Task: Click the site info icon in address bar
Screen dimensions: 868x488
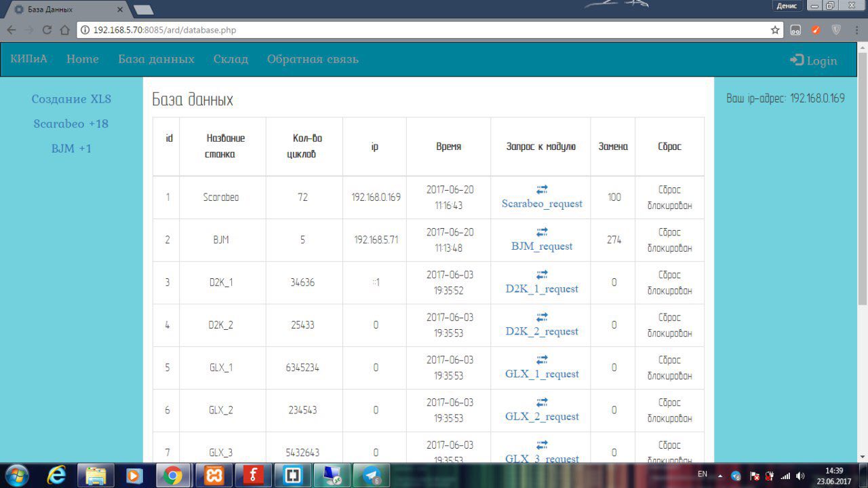Action: pos(85,30)
